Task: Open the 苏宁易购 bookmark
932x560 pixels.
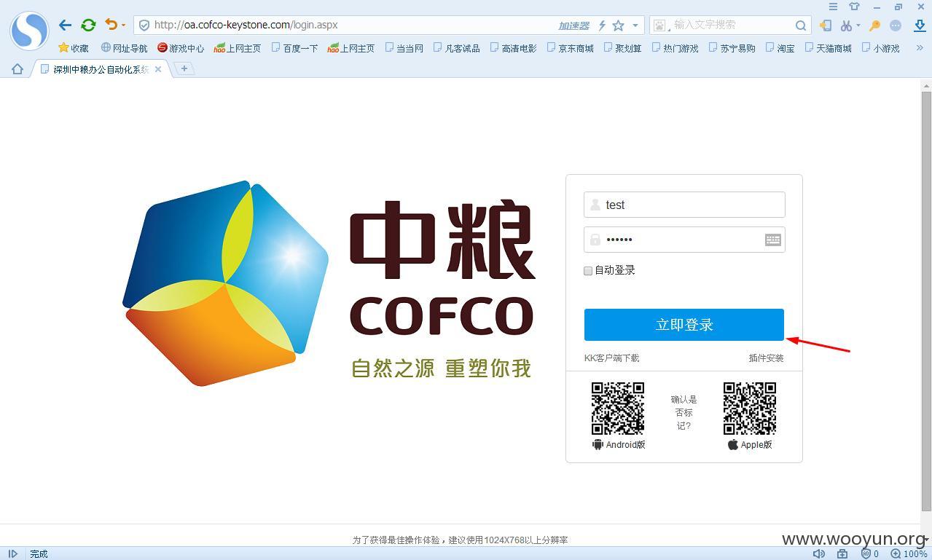Action: pos(732,48)
